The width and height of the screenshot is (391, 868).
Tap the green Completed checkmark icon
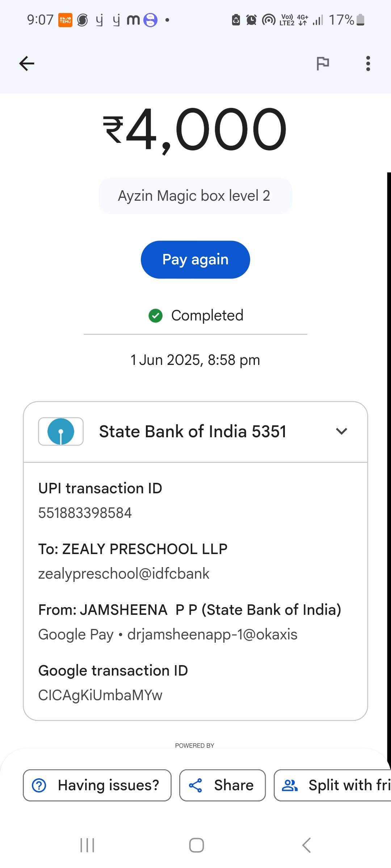coord(156,315)
